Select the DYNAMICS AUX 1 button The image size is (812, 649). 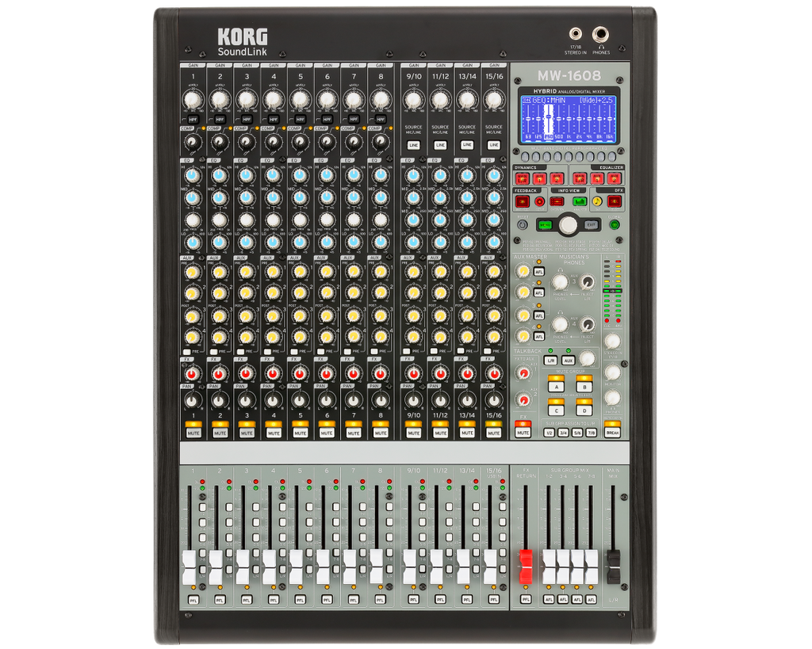coord(539,178)
